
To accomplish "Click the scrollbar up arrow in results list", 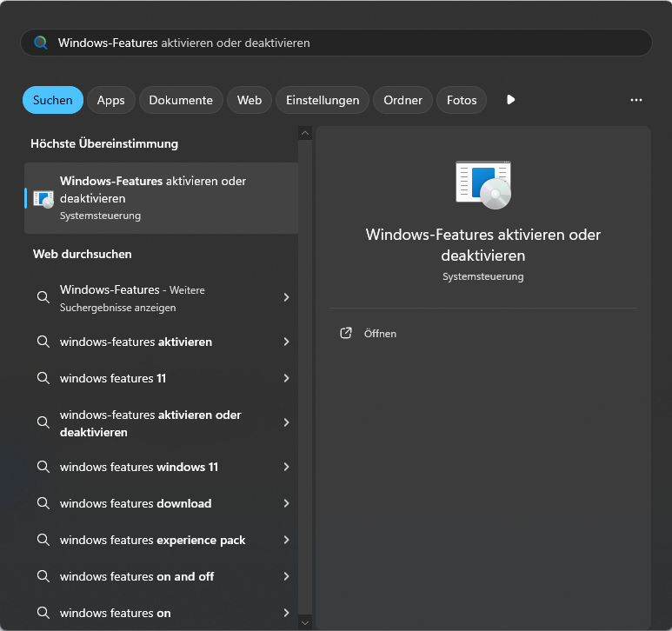I will [304, 134].
